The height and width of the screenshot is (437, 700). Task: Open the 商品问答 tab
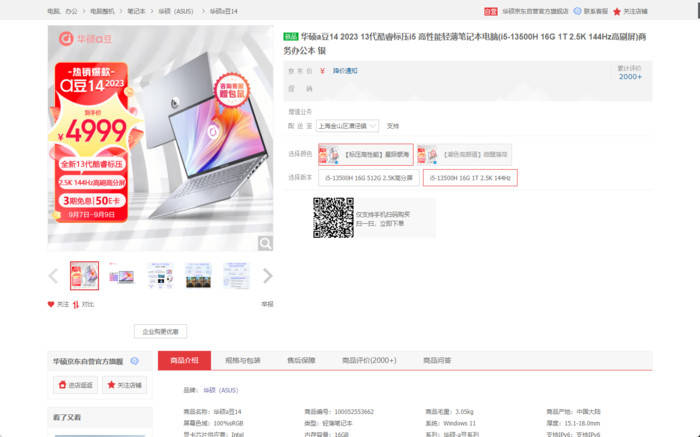[437, 360]
